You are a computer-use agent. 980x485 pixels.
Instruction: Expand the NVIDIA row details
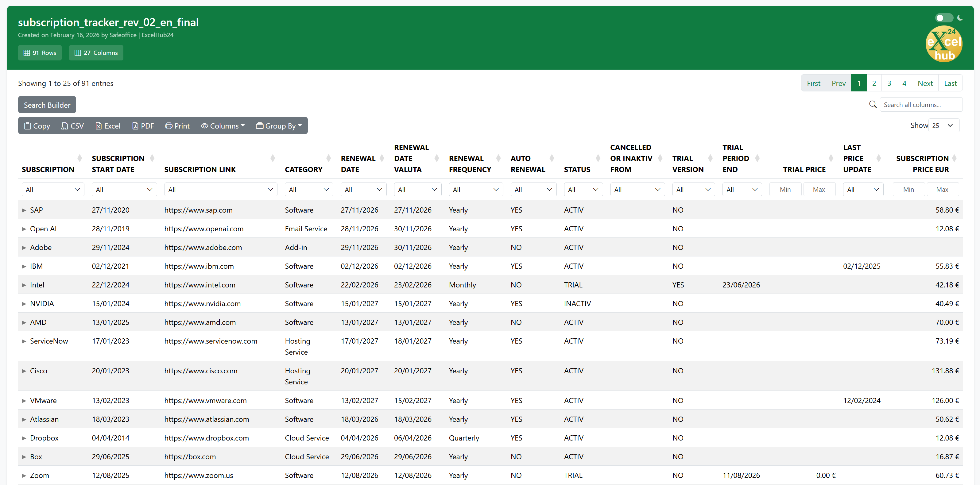pyautogui.click(x=24, y=304)
